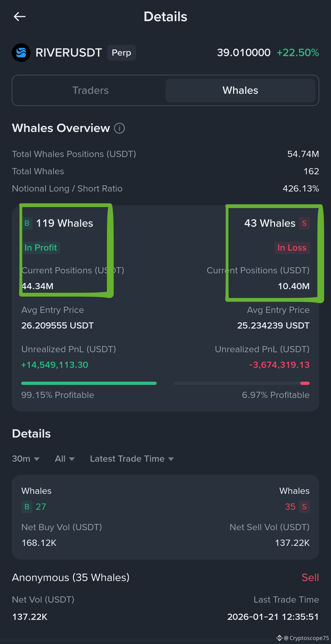
Task: Click the B badge beside 119 Whales
Action: [x=27, y=223]
